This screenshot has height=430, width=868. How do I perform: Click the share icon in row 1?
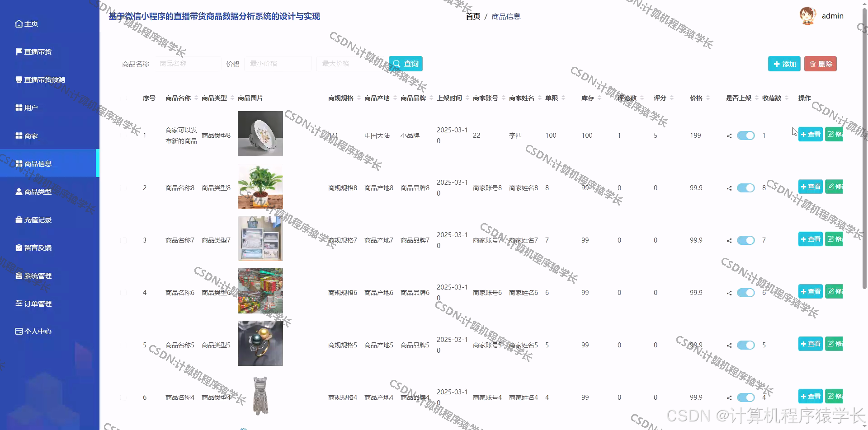tap(729, 136)
